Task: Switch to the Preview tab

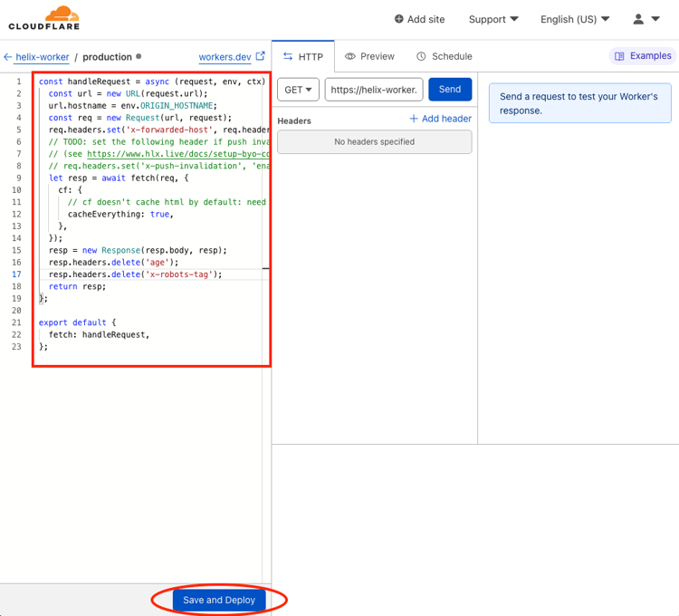Action: pos(369,56)
